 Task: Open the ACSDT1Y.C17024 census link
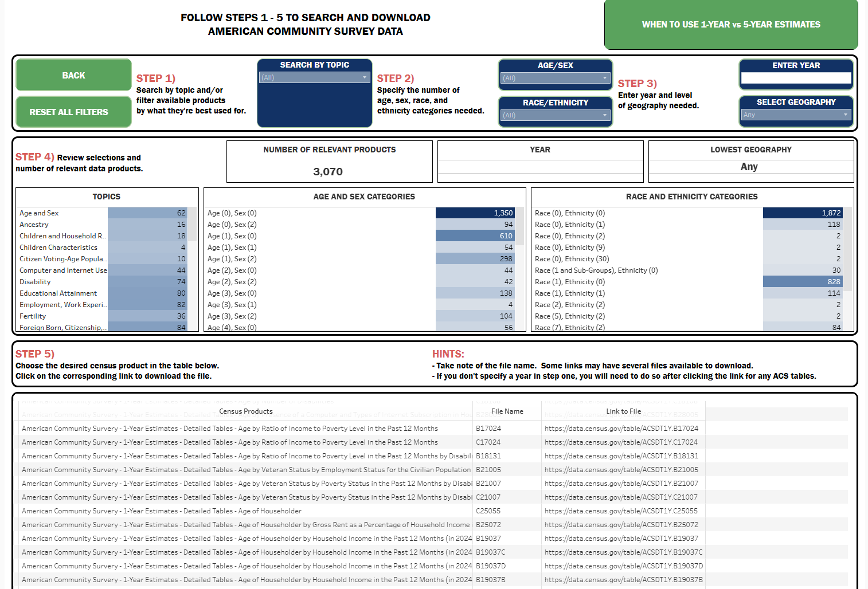click(x=621, y=442)
